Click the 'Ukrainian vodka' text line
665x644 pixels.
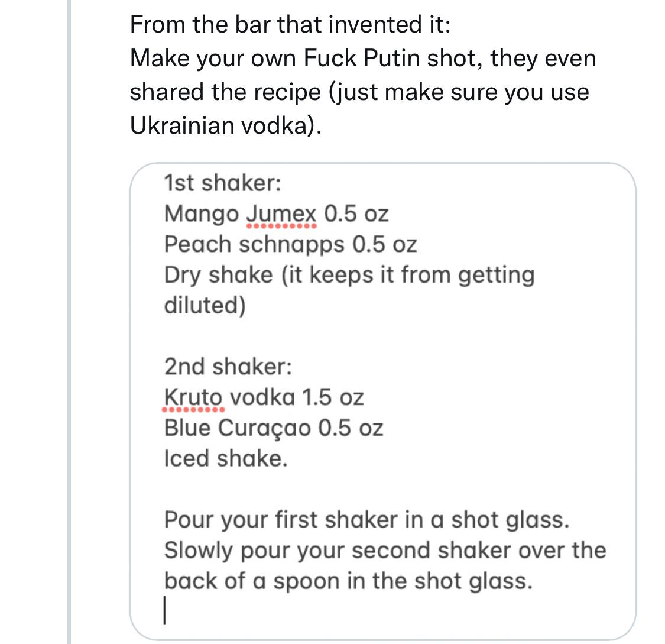coord(226,126)
